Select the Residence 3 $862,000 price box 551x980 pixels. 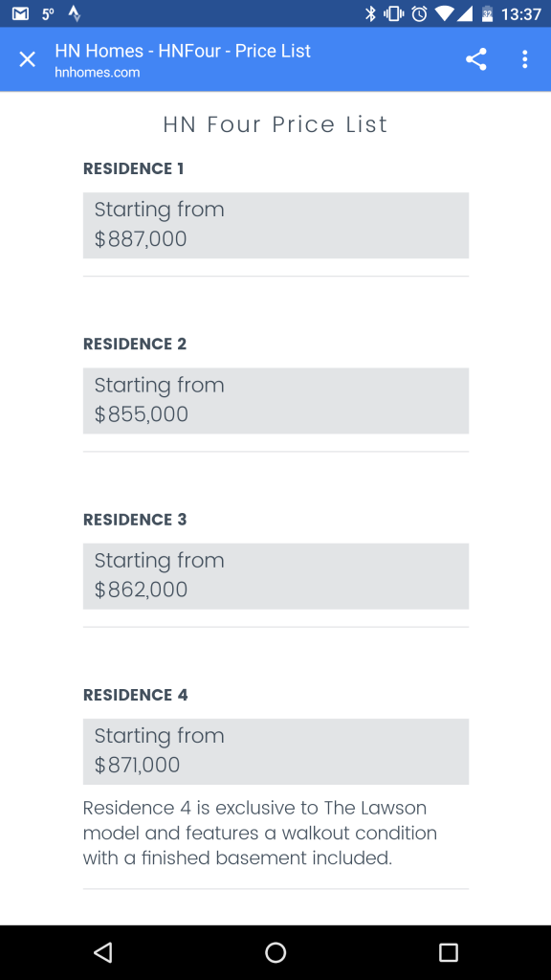pyautogui.click(x=275, y=576)
